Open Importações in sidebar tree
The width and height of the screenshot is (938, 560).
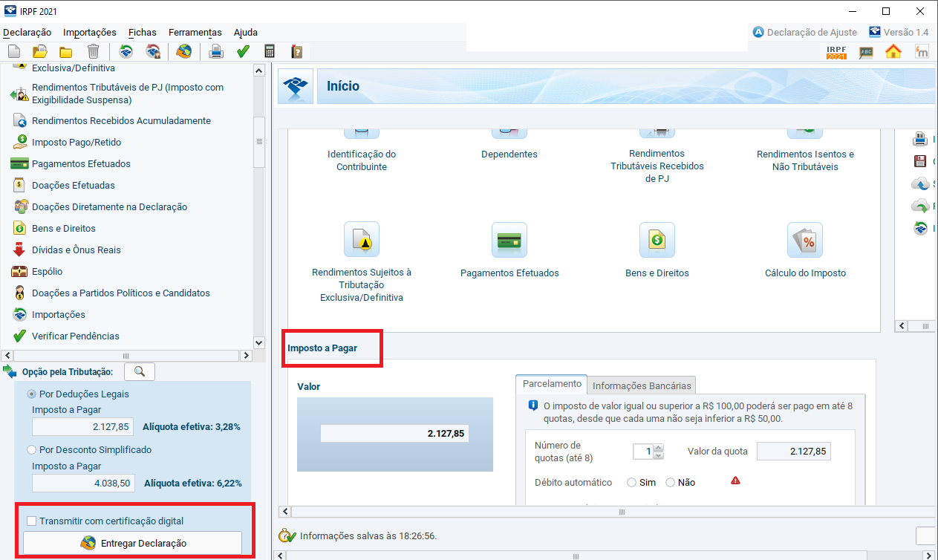click(59, 314)
